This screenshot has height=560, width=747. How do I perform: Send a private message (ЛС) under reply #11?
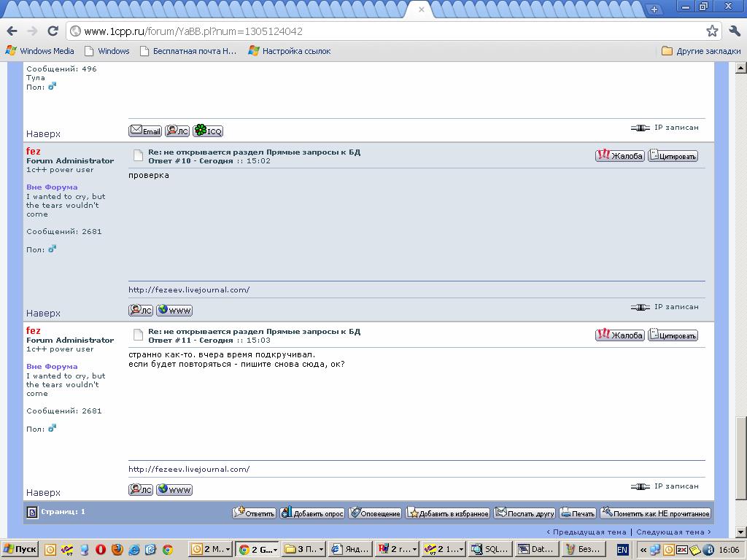(141, 489)
